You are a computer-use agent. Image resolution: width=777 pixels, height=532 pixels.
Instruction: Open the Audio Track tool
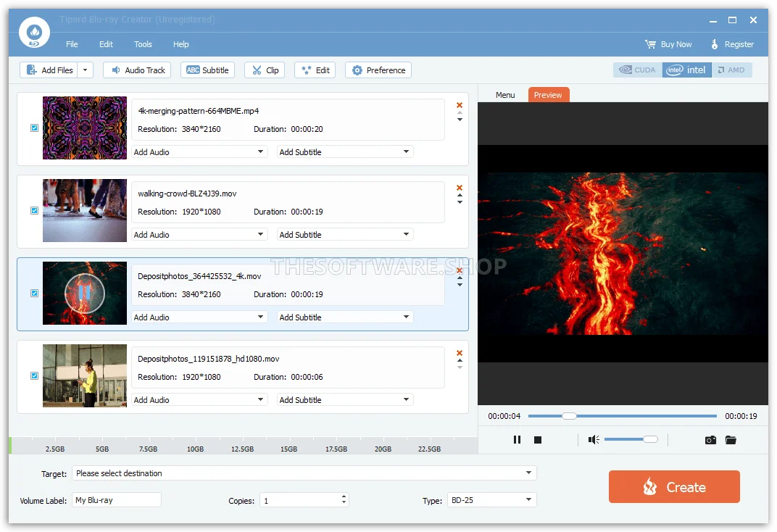[137, 70]
